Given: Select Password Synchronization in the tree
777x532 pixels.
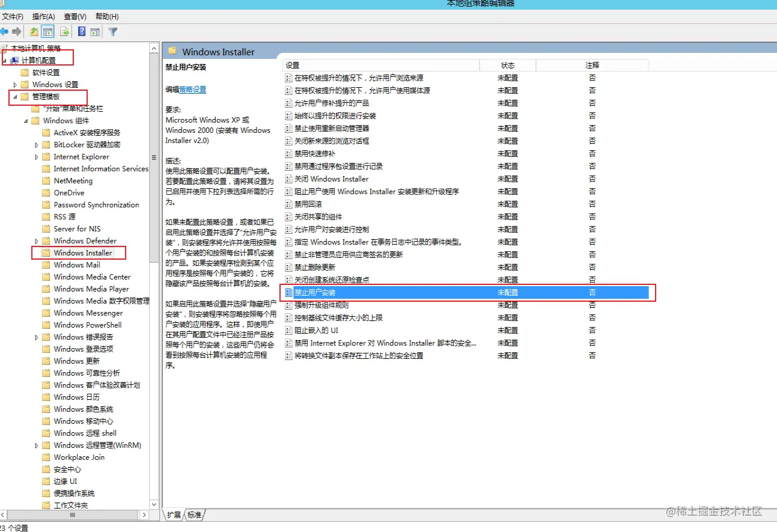Looking at the screenshot, I should (96, 204).
